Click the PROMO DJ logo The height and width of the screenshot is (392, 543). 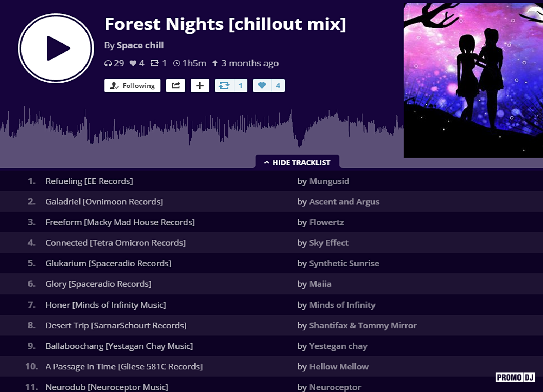515,378
